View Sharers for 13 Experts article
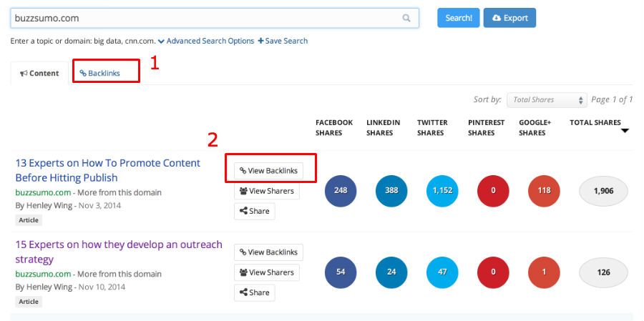644x321 pixels. pos(267,191)
